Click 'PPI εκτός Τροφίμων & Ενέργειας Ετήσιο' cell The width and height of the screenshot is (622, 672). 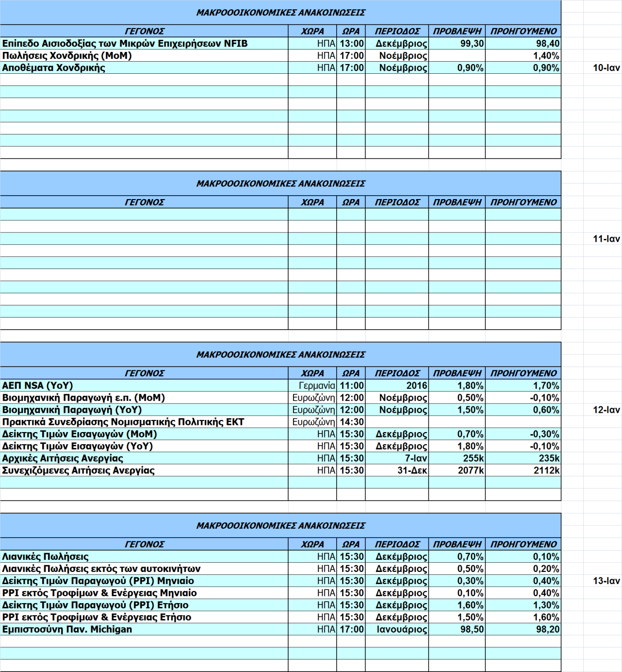click(144, 617)
